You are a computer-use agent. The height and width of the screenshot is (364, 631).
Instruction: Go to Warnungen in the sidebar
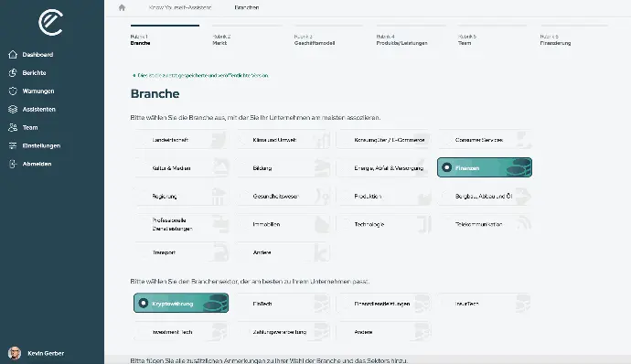(38, 91)
